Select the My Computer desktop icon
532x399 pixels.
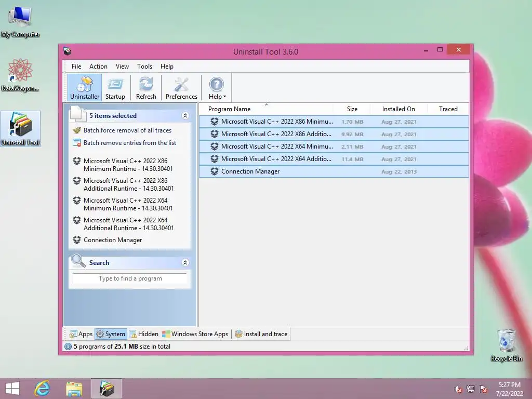point(20,22)
